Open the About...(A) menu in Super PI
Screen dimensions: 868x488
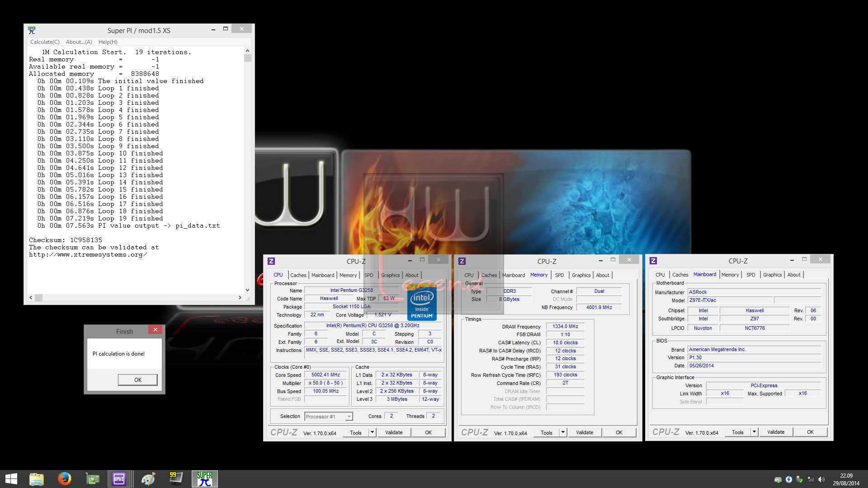(79, 42)
